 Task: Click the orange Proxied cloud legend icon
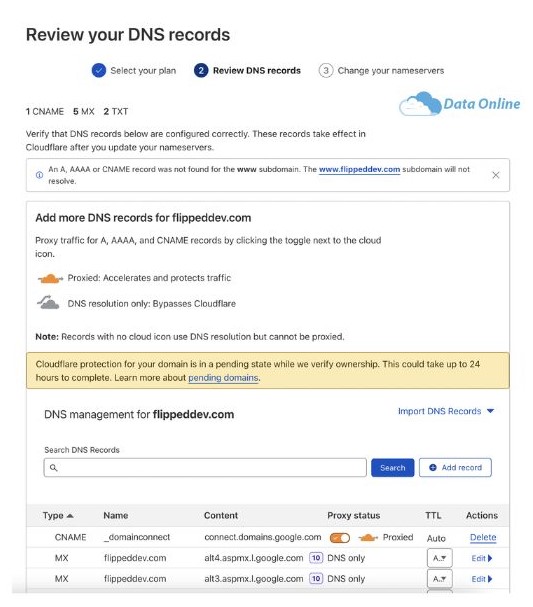point(50,278)
